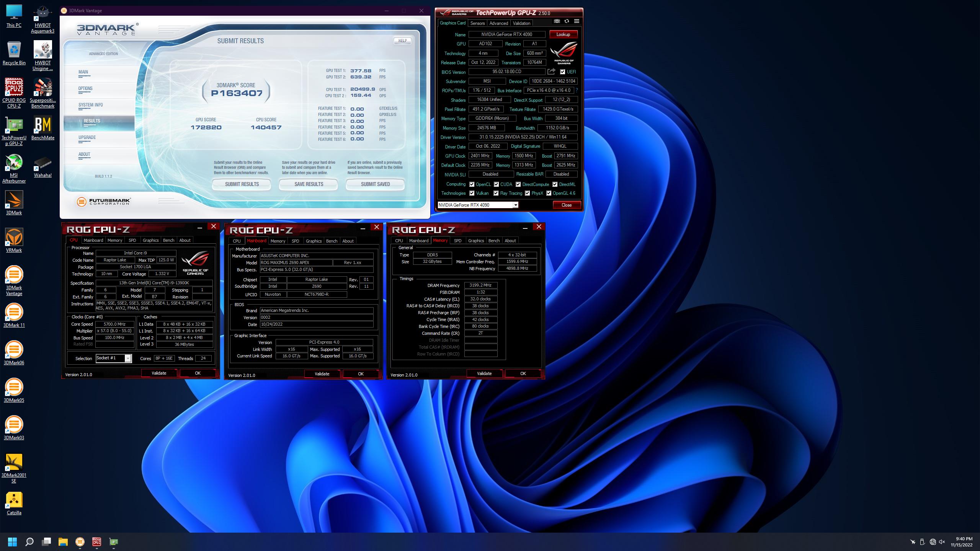Viewport: 980px width, 551px height.
Task: Open File Explorer from taskbar
Action: (63, 542)
